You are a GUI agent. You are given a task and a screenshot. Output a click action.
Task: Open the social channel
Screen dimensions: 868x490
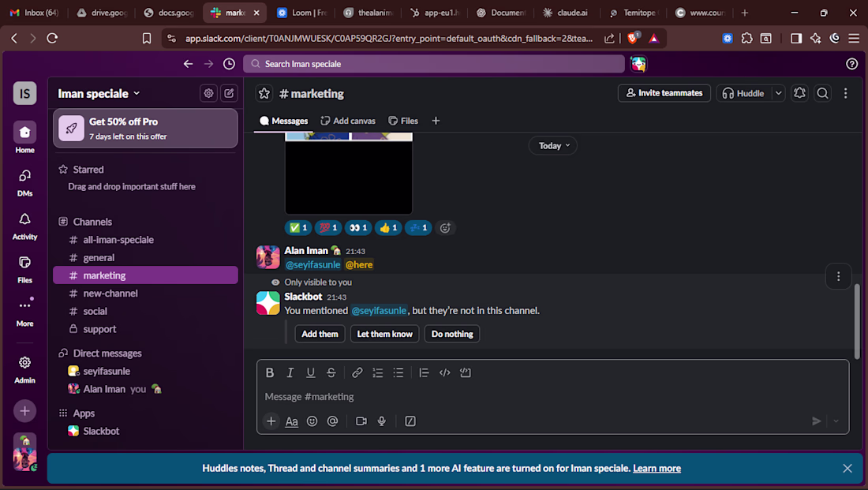coord(146,311)
